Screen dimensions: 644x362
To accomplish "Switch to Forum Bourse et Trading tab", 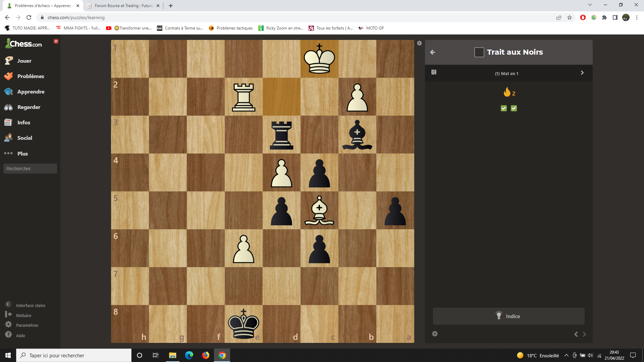I will tap(123, 6).
